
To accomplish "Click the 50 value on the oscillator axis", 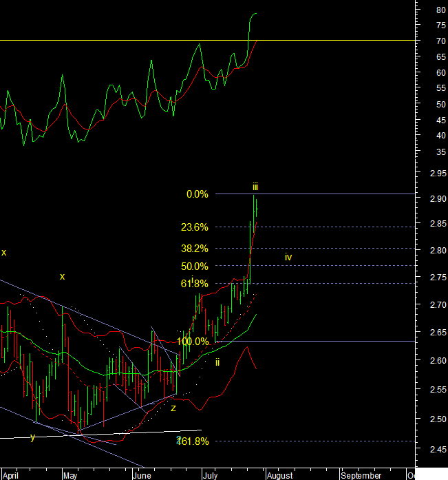I will 441,105.
